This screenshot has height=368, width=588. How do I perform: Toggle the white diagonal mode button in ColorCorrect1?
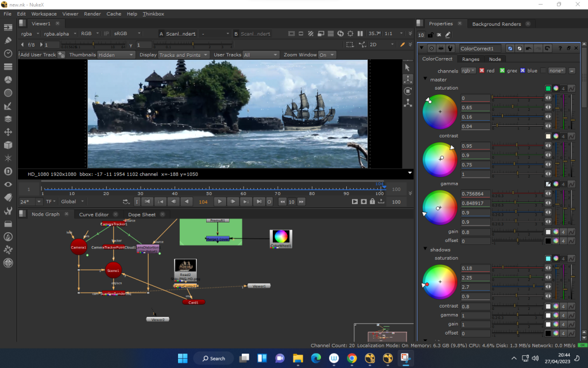(x=519, y=48)
